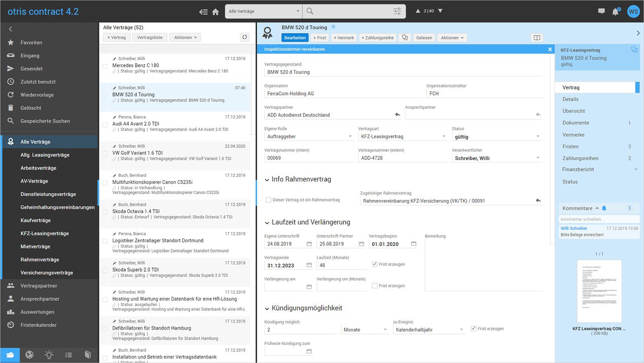Viewport: 644px width, 363px height.
Task: Close the Inspektionstermin vereinbaren notification
Action: (x=550, y=49)
